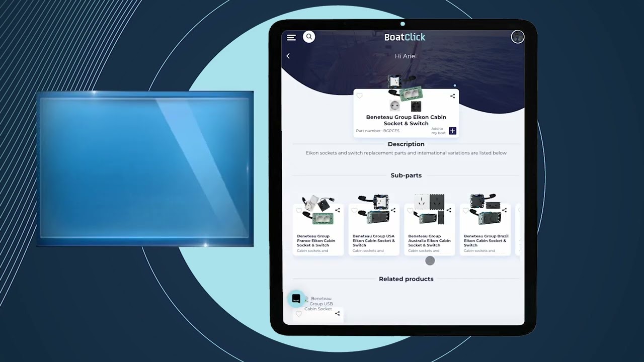Viewport: 644px width, 362px height.
Task: Click the 'Sub-parts' section heading
Action: coord(406,175)
